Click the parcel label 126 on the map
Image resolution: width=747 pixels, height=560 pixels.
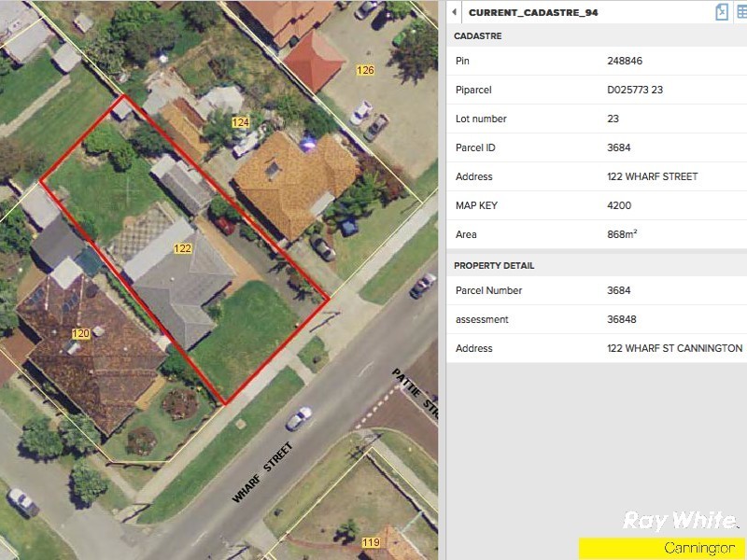point(364,69)
